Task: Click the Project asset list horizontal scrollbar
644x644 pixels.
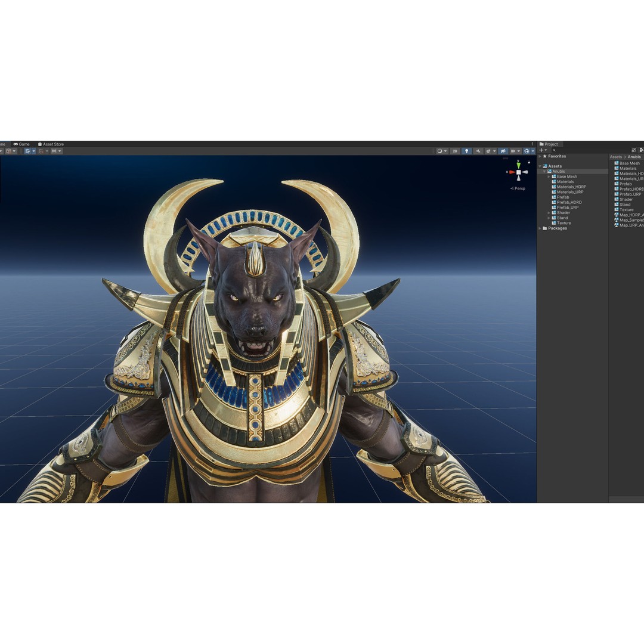Action: [x=626, y=500]
